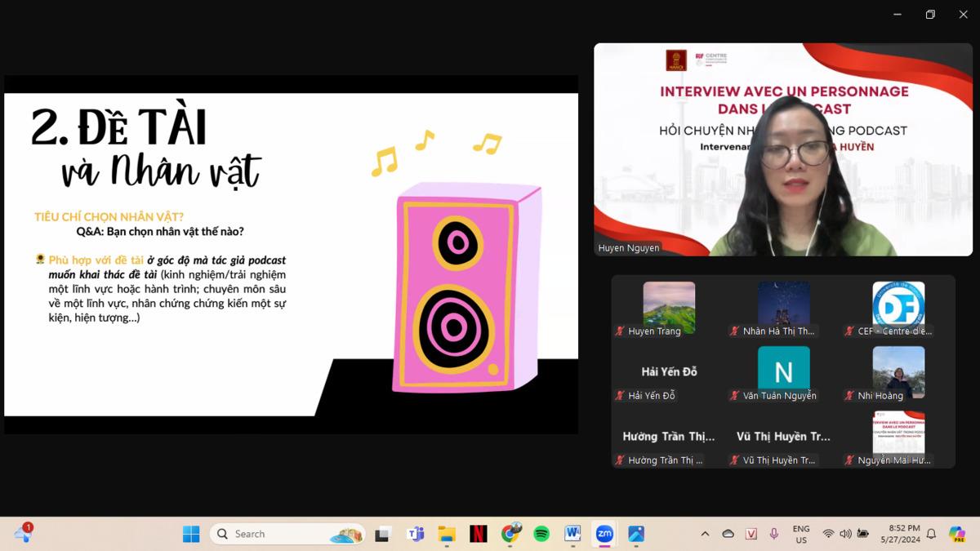The image size is (980, 551).
Task: Click inside the taskbar Search box
Action: click(x=287, y=534)
